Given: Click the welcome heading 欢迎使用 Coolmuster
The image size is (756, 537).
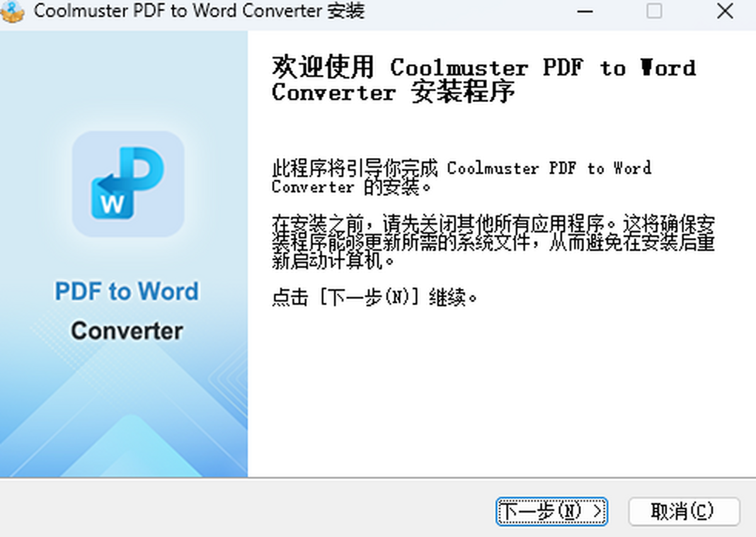Looking at the screenshot, I should click(484, 80).
